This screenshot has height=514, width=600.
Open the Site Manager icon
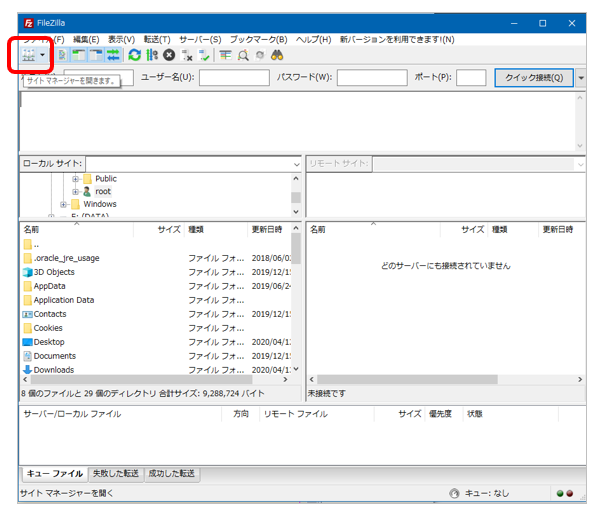tap(29, 55)
